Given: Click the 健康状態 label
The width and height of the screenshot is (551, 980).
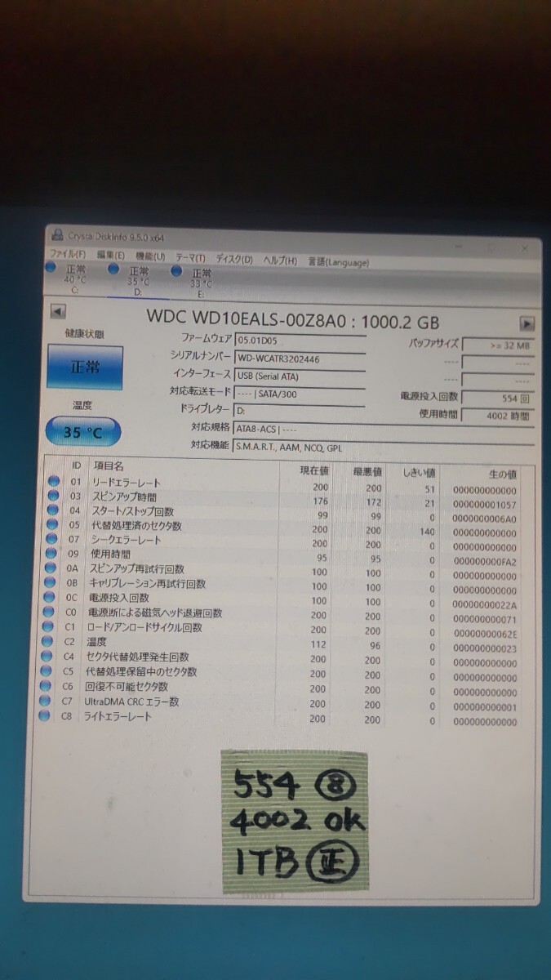Looking at the screenshot, I should (x=84, y=334).
